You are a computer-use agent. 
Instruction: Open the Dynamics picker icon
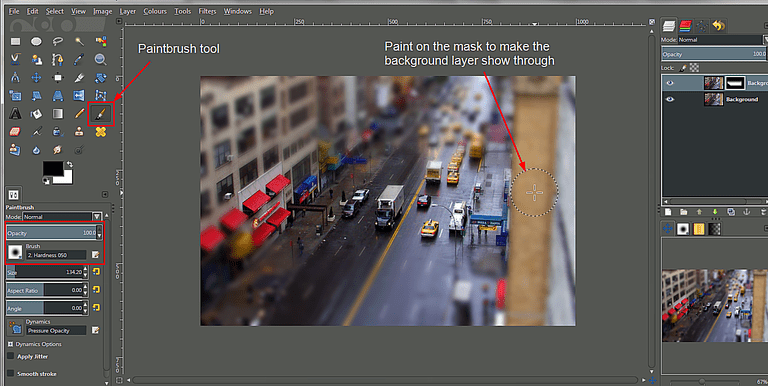point(15,328)
